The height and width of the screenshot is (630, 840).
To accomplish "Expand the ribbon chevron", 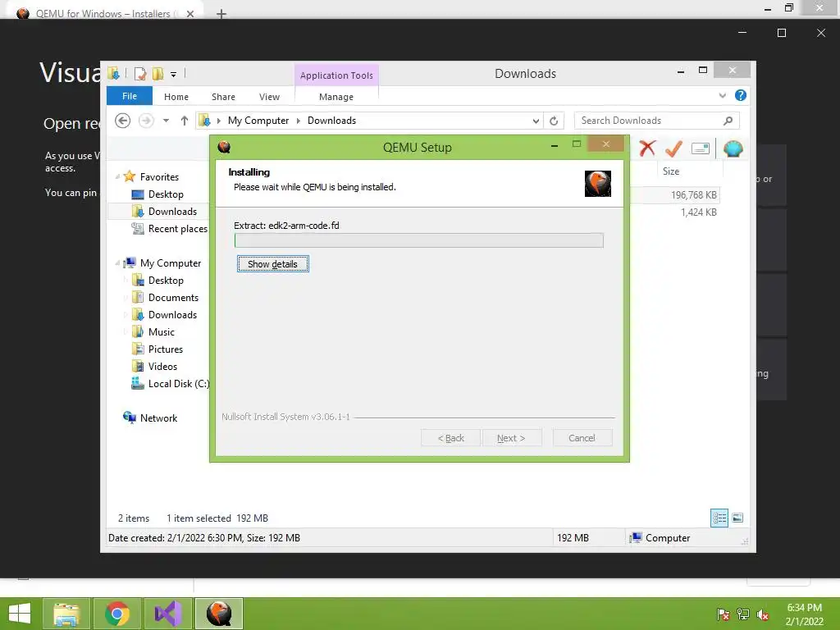I will (x=723, y=95).
